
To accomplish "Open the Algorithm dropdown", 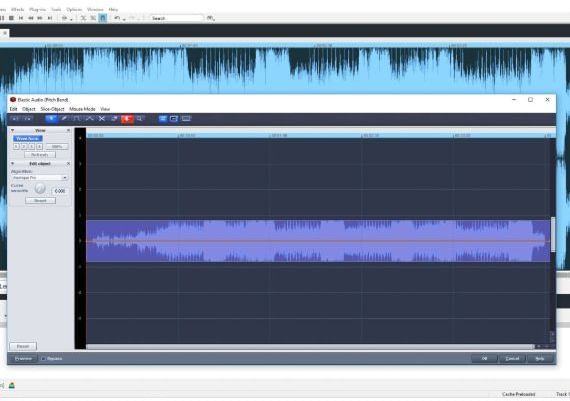I will coord(39,178).
